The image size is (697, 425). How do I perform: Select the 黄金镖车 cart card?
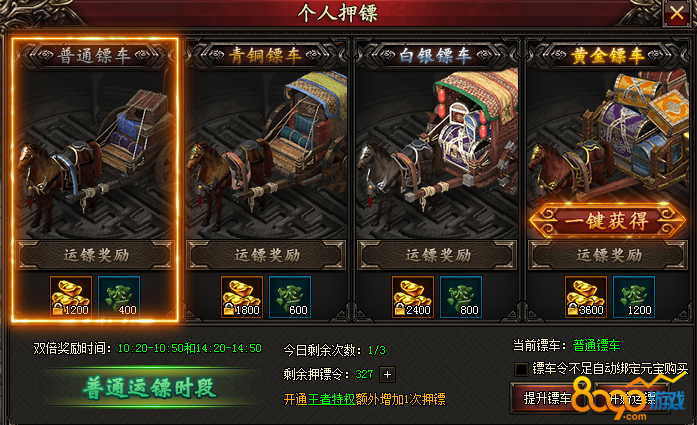click(x=608, y=180)
